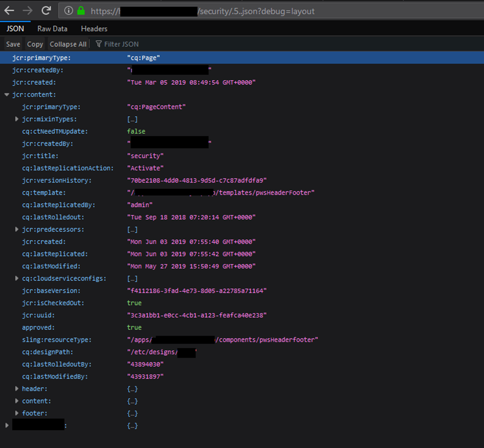Select the jcr:isCheckedOut true value
Viewport: 484px width, 448px height.
pyautogui.click(x=134, y=303)
